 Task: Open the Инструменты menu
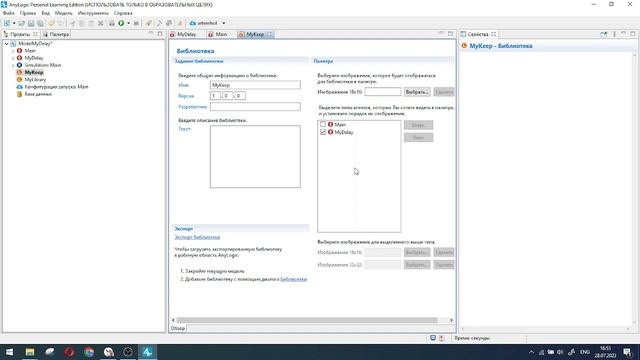pyautogui.click(x=93, y=13)
